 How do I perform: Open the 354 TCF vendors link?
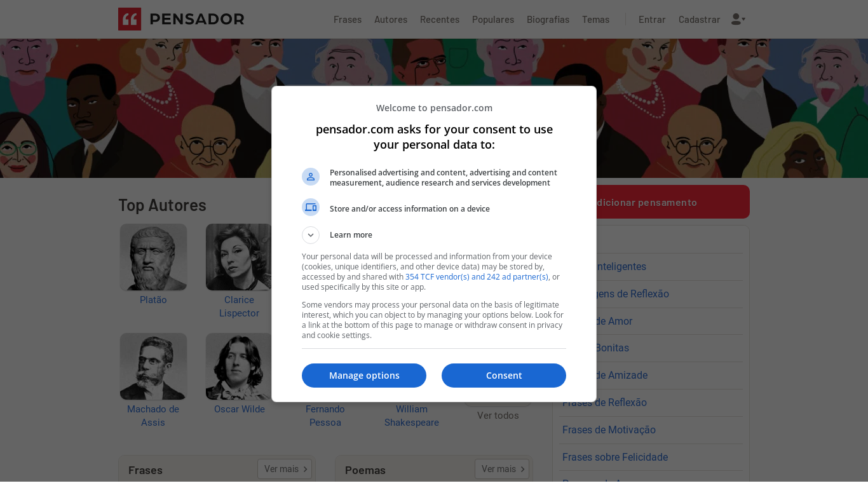(x=477, y=277)
